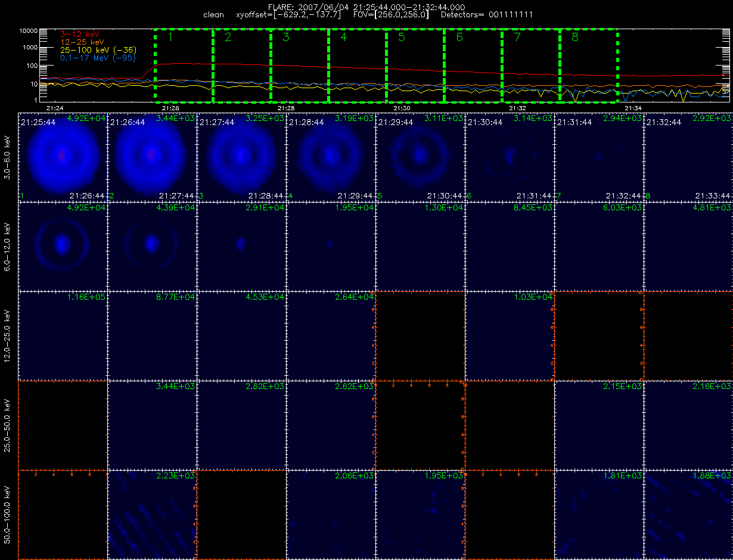Open the 50-100 keV image with peak 1.88E+03
Image resolution: width=733 pixels, height=560 pixels.
(688, 514)
